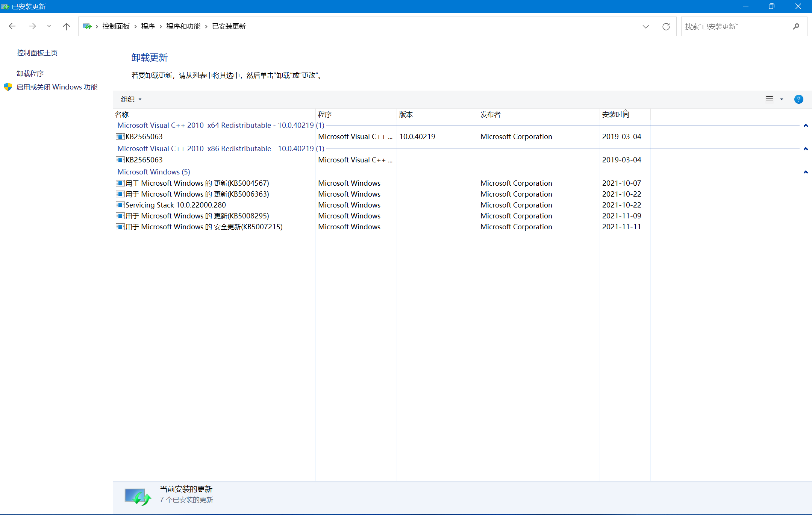Select the Visual C++ 2010 x64 group header
Viewport: 812px width, 515px height.
[x=221, y=126]
